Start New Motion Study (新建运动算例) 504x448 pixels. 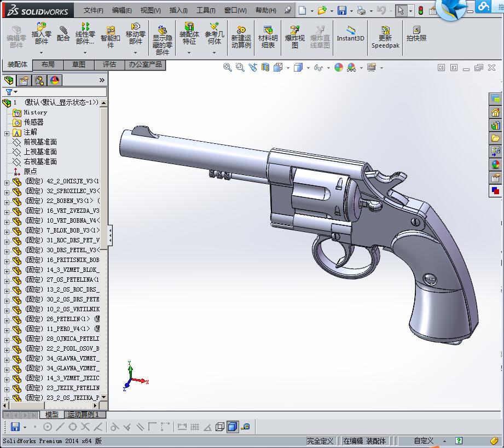(241, 37)
